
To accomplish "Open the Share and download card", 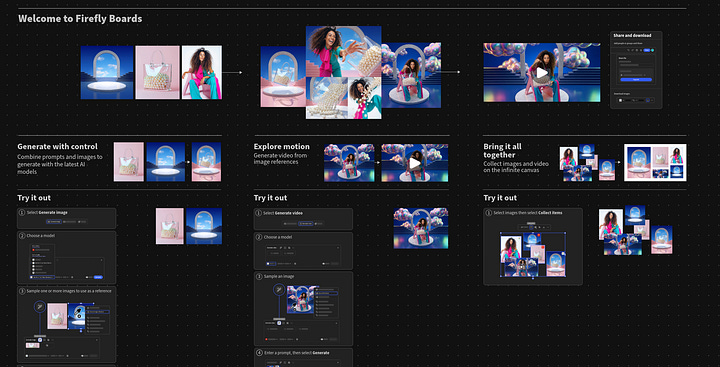I will point(636,70).
